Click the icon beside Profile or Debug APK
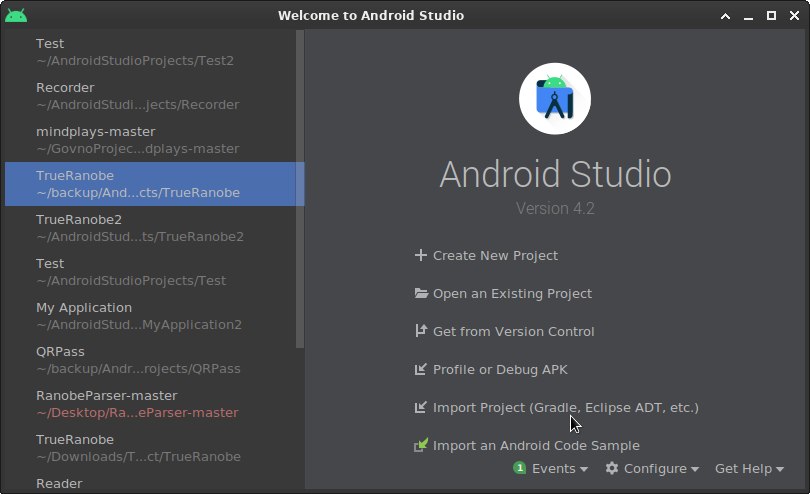Screen dimensions: 810x494 tap(420, 369)
